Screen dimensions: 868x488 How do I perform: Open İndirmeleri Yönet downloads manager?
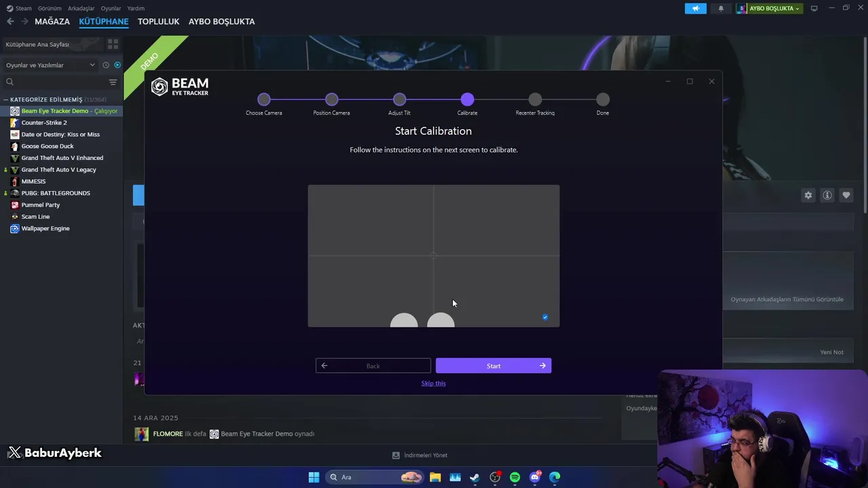click(420, 455)
